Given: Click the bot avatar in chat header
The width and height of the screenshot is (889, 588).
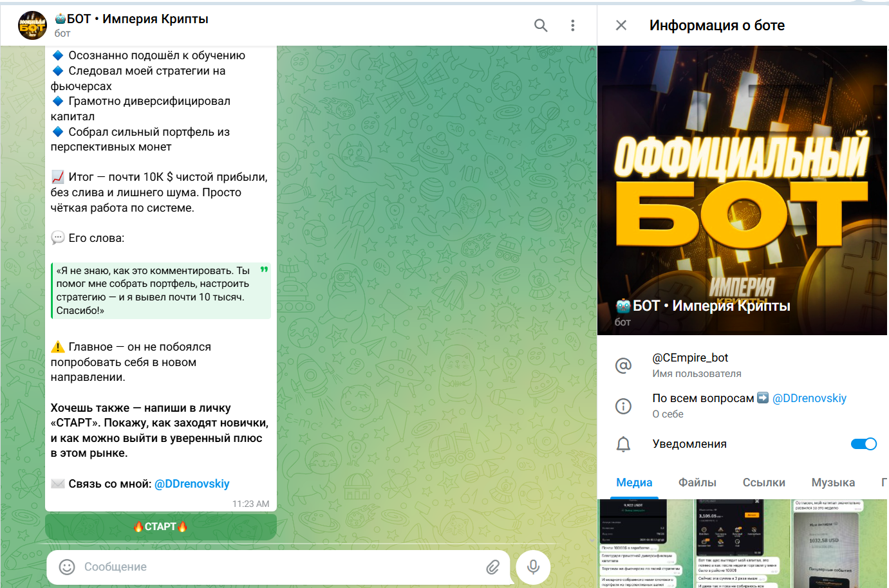Looking at the screenshot, I should 32,25.
